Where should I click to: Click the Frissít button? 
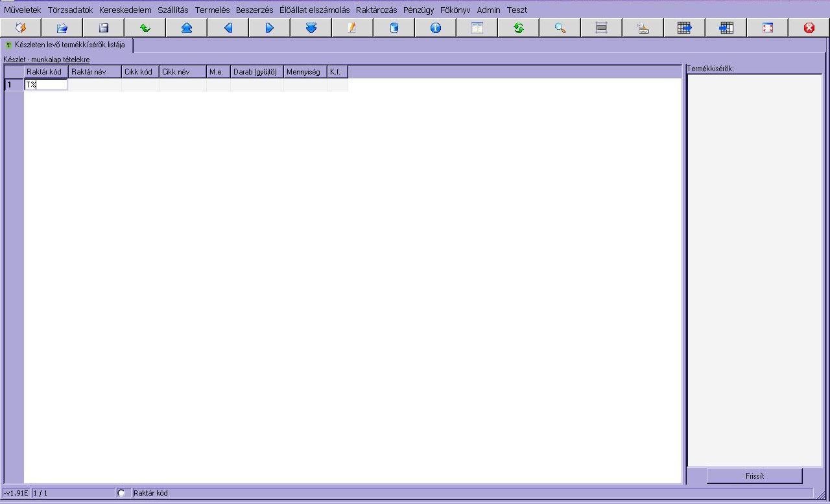tap(755, 476)
